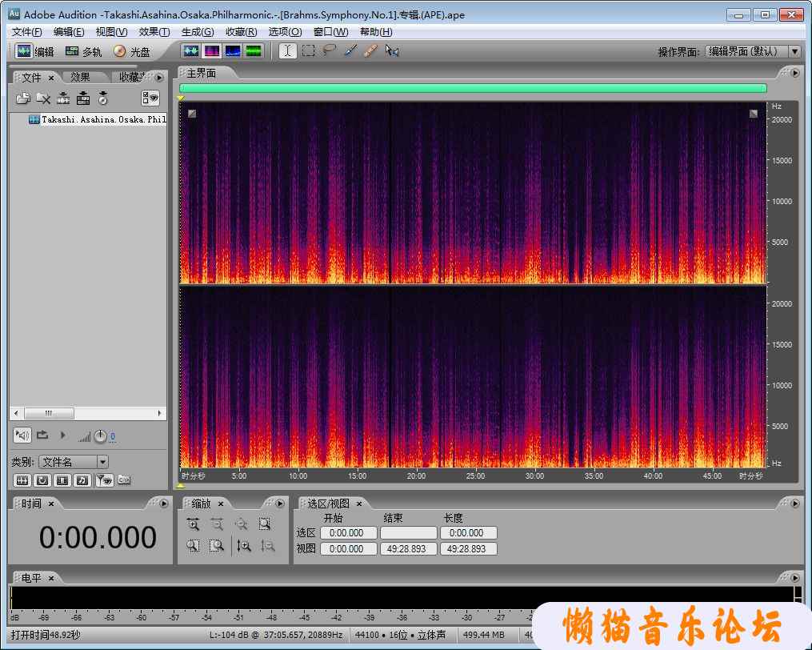Open 选区/视图 panel options arrow
The image size is (812, 650).
(795, 504)
